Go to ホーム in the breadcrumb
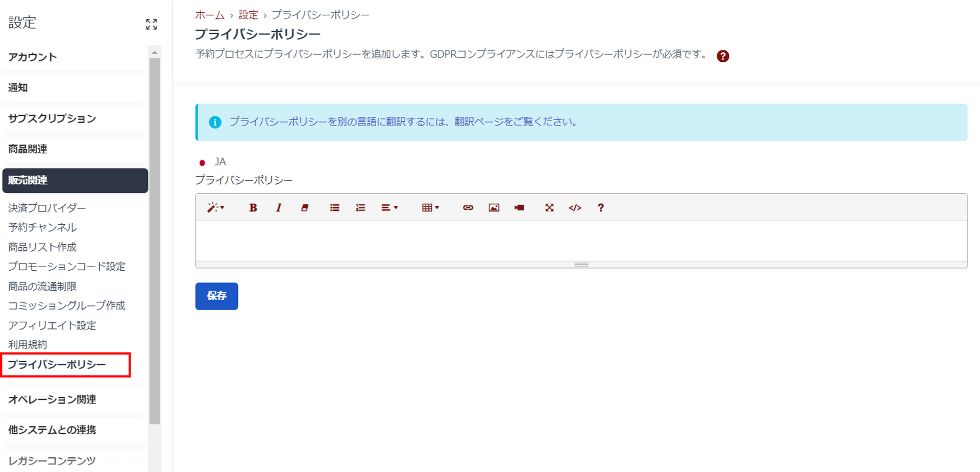Screen dimensions: 980x472 coord(209,15)
